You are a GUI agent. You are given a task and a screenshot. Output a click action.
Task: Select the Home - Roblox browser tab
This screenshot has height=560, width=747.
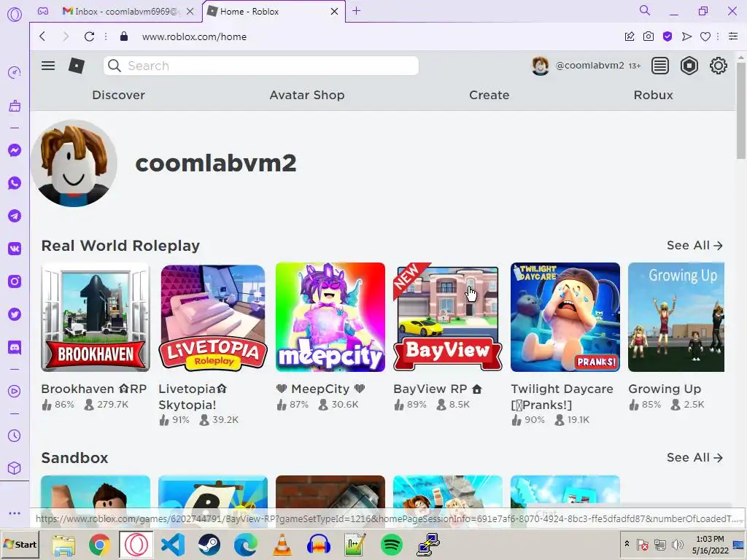pos(273,12)
